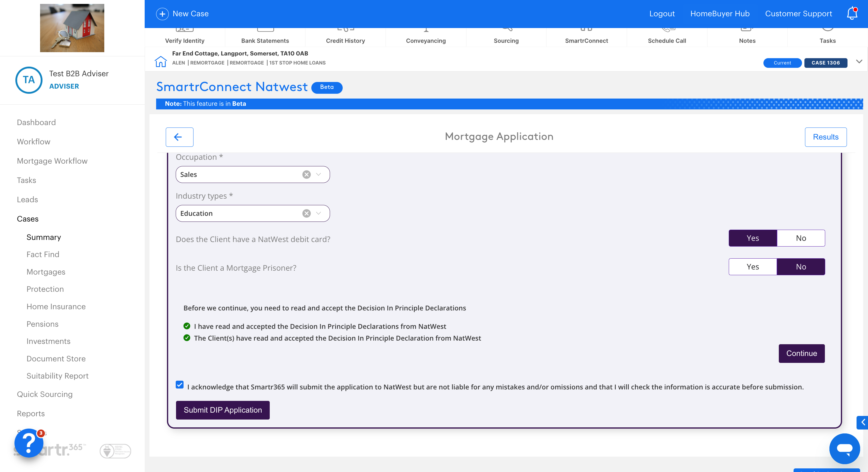
Task: Open the Sourcing tab
Action: (506, 37)
